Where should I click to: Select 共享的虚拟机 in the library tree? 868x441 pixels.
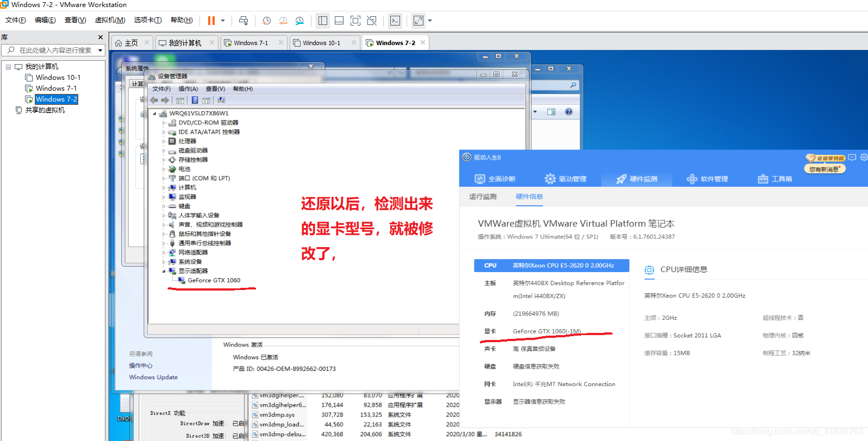coord(45,110)
